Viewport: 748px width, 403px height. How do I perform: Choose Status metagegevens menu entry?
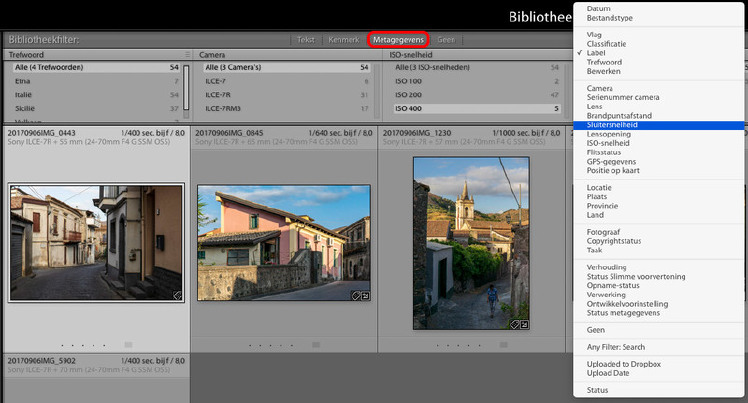[623, 313]
